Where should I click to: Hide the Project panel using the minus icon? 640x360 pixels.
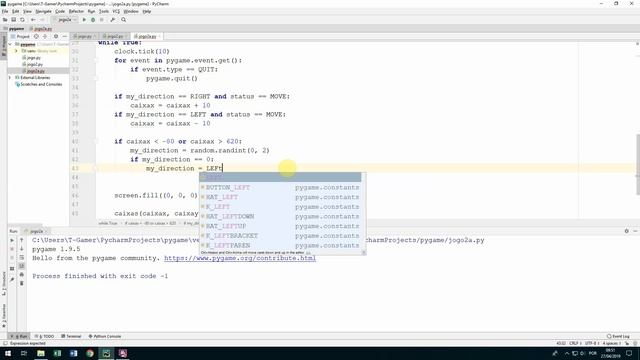64,36
